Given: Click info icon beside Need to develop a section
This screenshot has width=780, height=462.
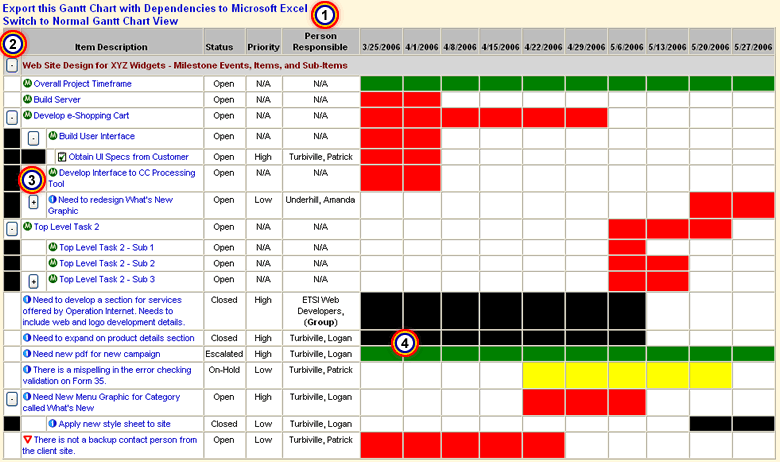Looking at the screenshot, I should pos(27,300).
